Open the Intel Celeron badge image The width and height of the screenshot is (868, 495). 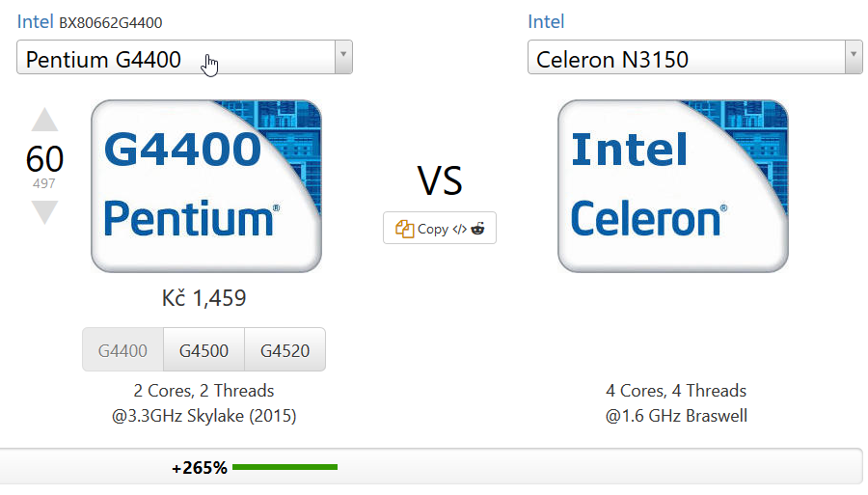click(x=673, y=186)
